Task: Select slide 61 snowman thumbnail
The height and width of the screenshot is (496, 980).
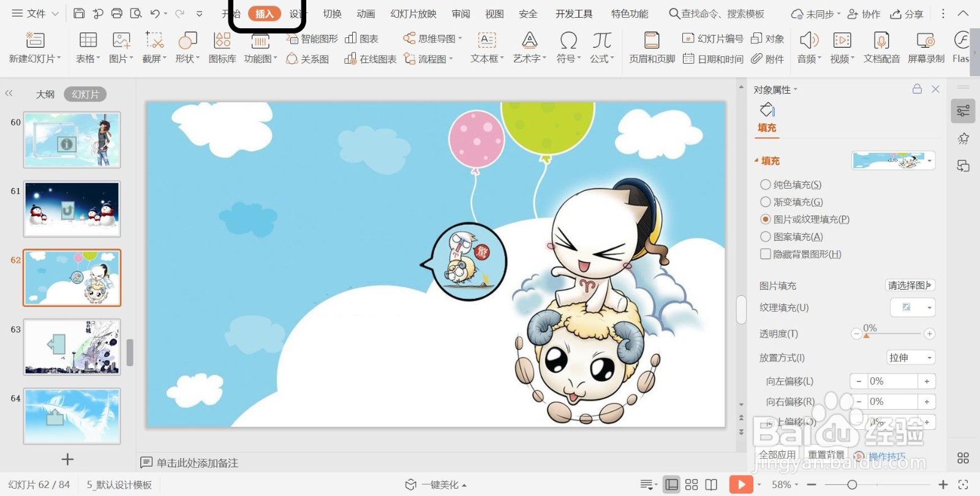Action: (x=72, y=209)
